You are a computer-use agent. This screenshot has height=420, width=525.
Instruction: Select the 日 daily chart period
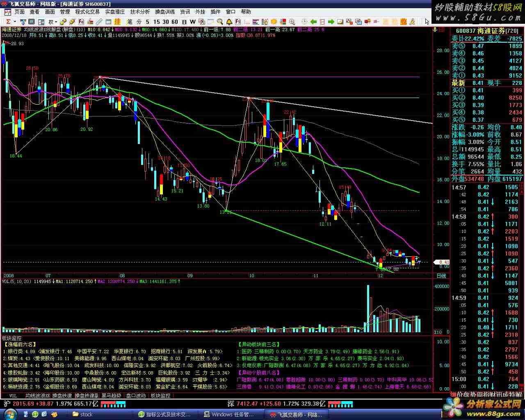pos(184,21)
